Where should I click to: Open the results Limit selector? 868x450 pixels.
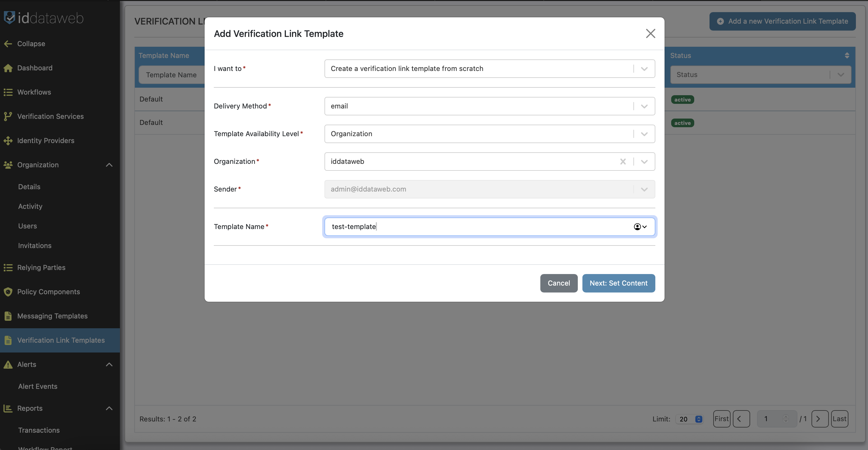pos(689,419)
